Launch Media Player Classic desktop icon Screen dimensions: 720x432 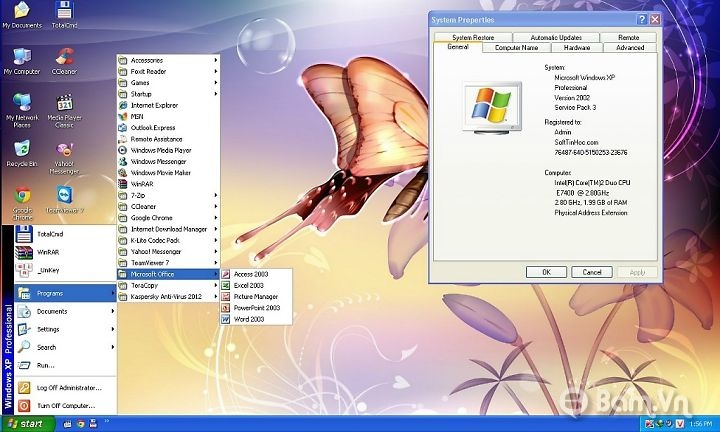pos(64,111)
